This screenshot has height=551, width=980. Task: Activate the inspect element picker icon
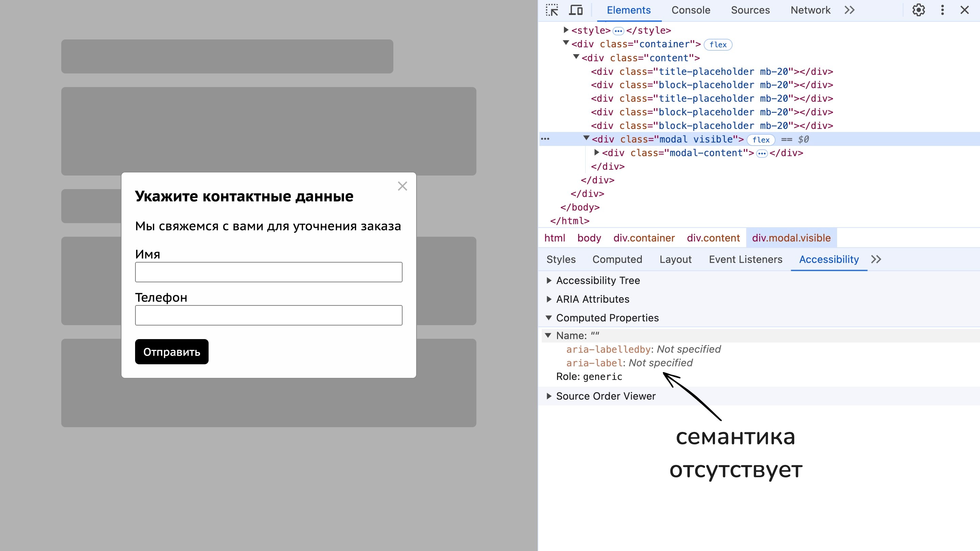tap(552, 10)
